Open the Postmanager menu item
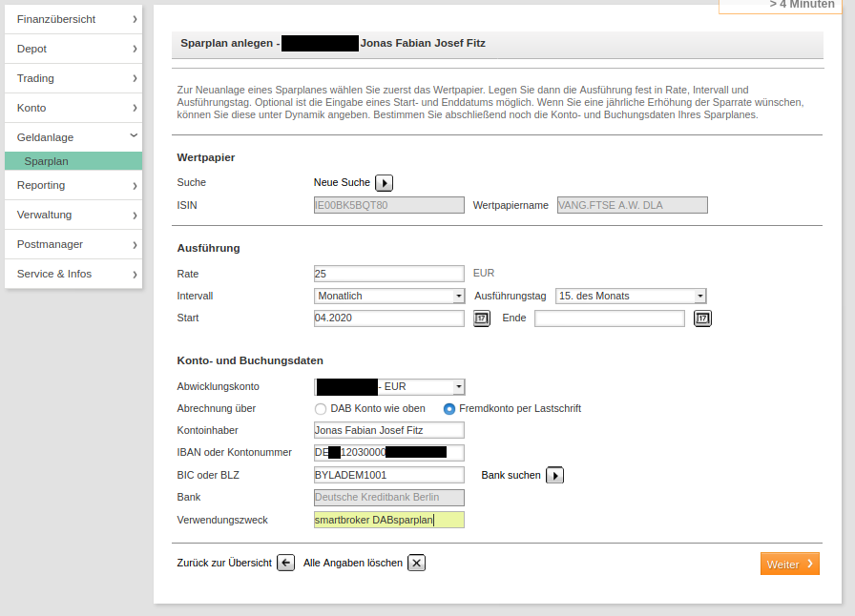 pos(73,244)
